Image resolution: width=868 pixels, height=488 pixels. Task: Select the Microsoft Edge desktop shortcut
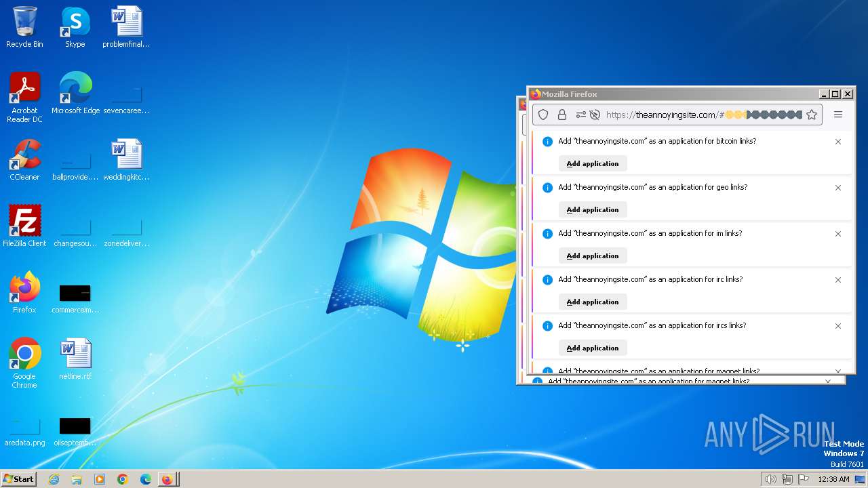coord(75,94)
